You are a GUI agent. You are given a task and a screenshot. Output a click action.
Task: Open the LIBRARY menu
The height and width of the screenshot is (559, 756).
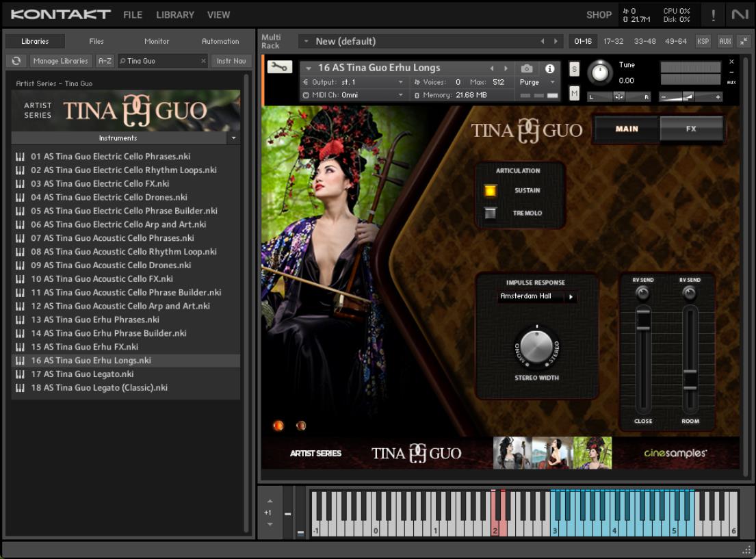click(175, 14)
